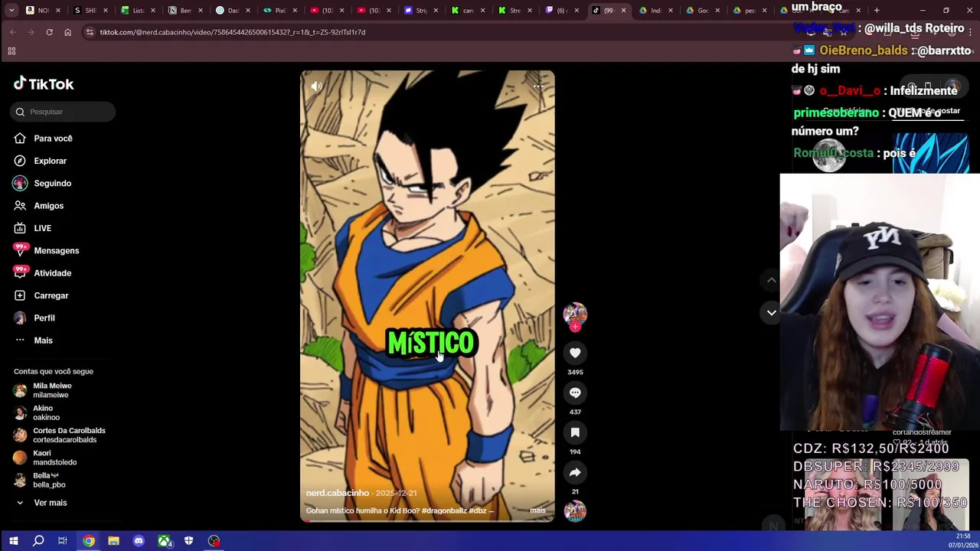980x551 pixels.
Task: Open followed account Bella
Action: [40, 480]
